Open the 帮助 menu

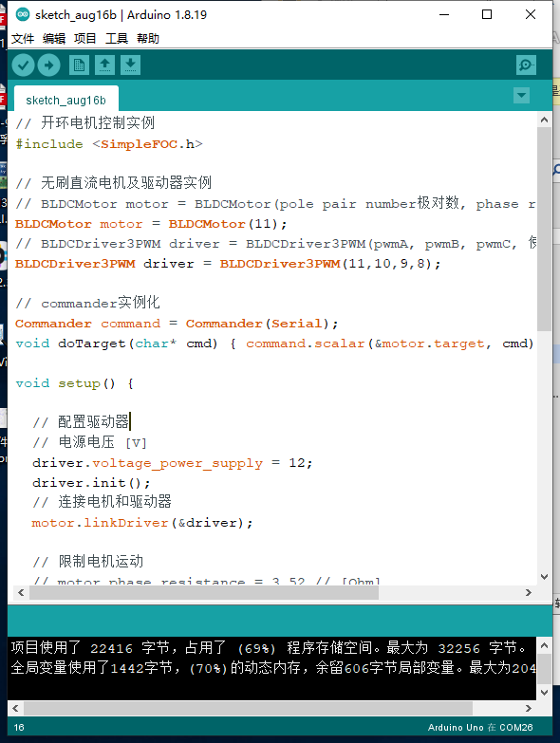click(148, 38)
